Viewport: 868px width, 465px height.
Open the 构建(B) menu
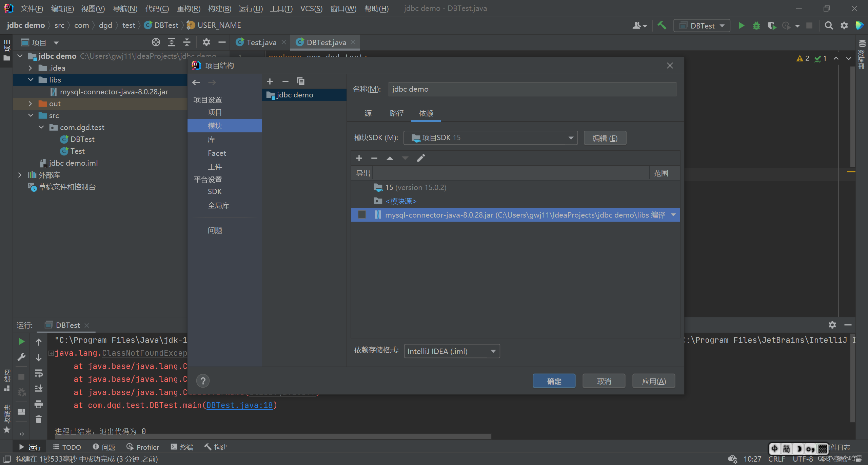pyautogui.click(x=219, y=8)
